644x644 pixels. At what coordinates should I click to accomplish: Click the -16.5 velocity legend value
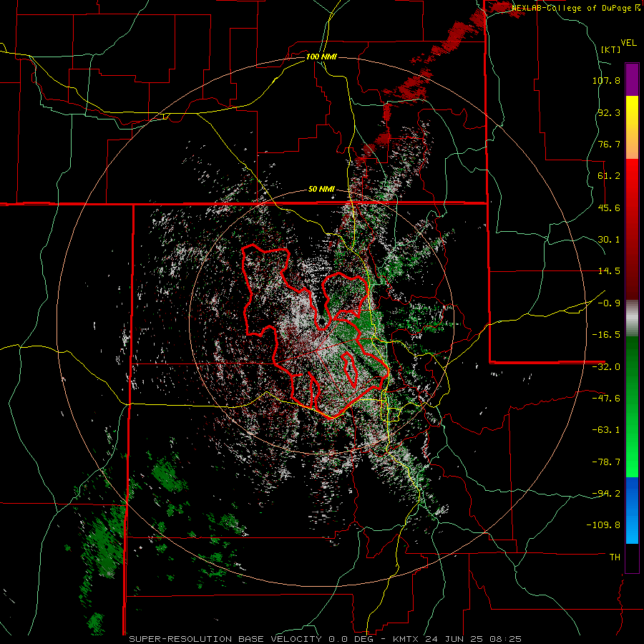[606, 335]
